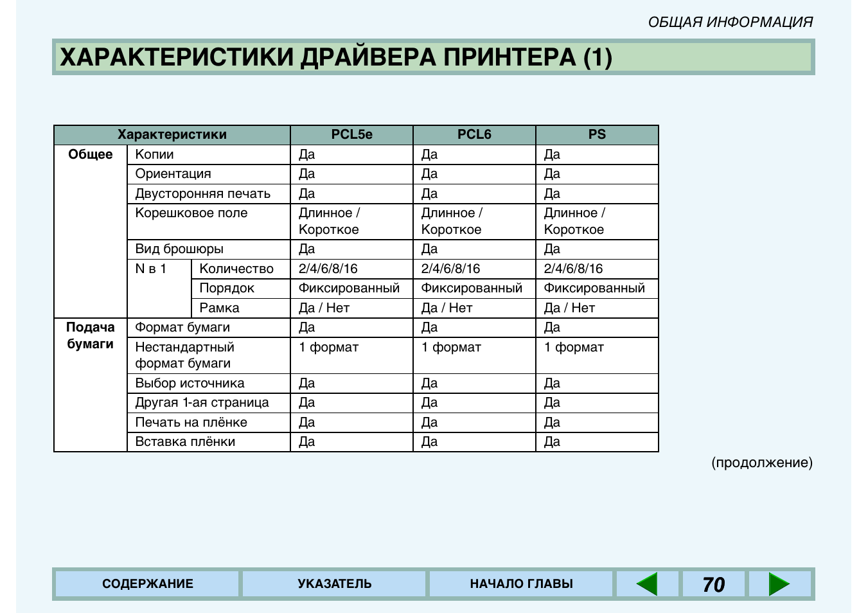
Task: Select the Общее category cell
Action: [x=91, y=155]
